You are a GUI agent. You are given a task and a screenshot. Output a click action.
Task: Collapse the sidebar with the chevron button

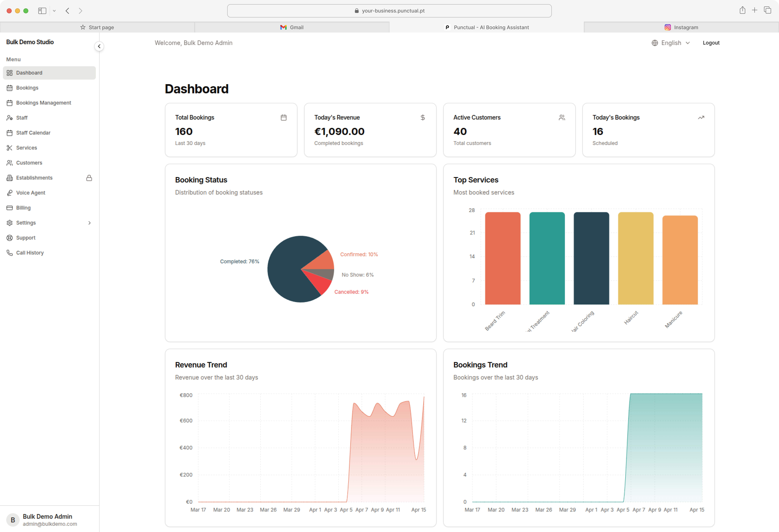click(99, 46)
